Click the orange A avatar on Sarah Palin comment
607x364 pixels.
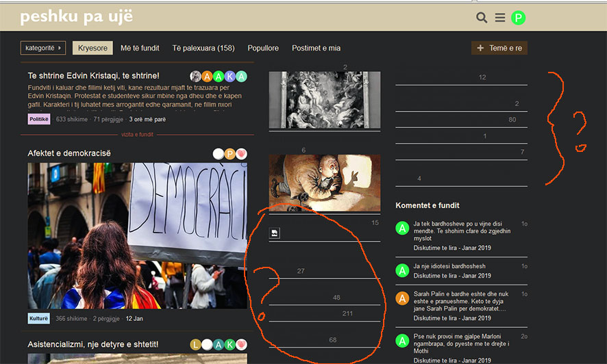click(402, 298)
